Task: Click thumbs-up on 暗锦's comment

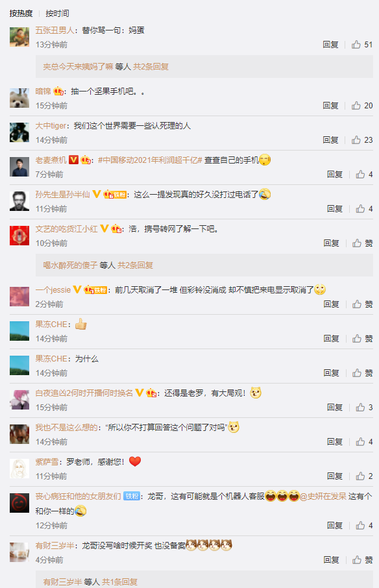Action: (361, 106)
